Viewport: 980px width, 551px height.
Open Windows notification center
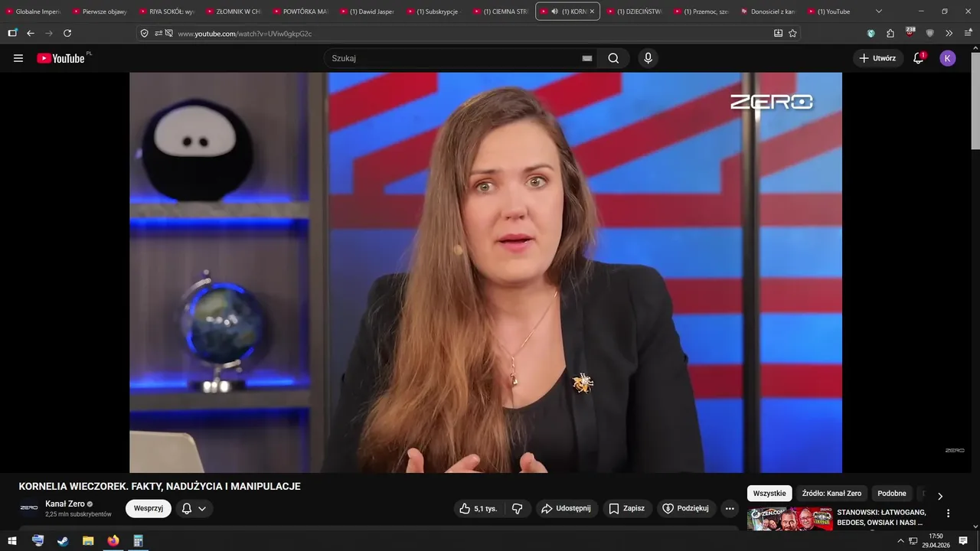pyautogui.click(x=963, y=541)
